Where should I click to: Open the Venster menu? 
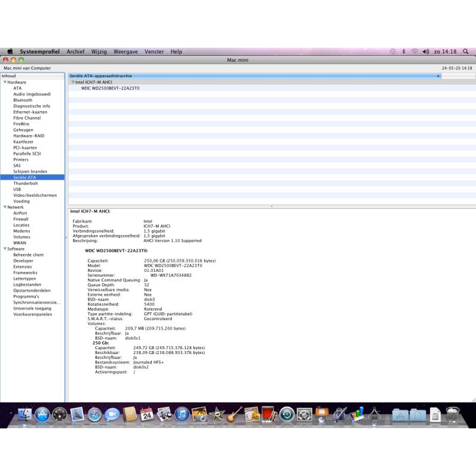click(154, 52)
